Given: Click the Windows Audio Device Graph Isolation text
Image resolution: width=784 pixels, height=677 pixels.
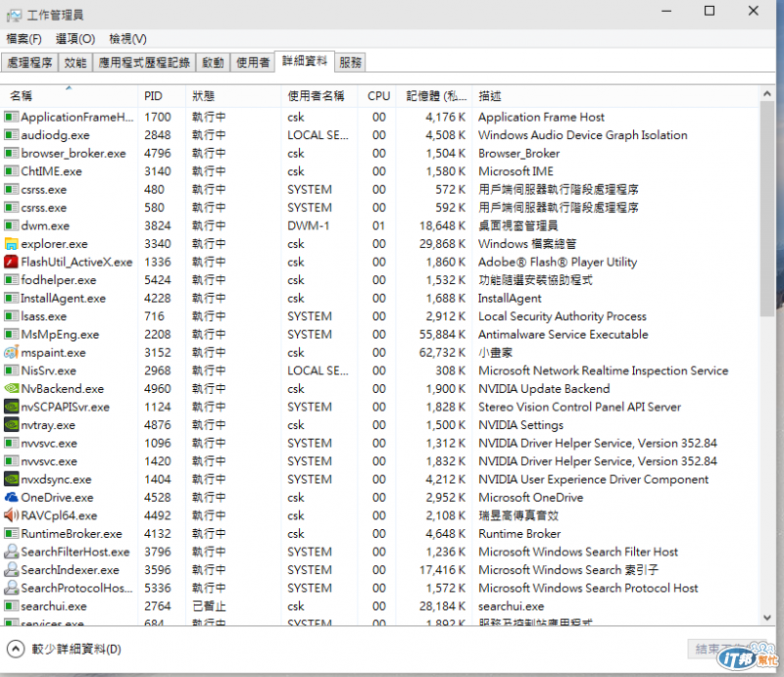Looking at the screenshot, I should [582, 135].
